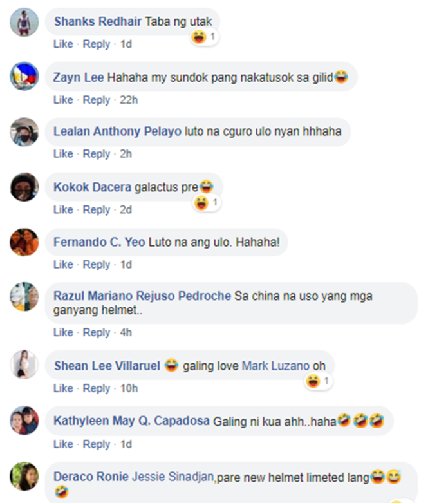Click Kokok Dacera's profile avatar
This screenshot has width=448, height=503.
(x=24, y=187)
